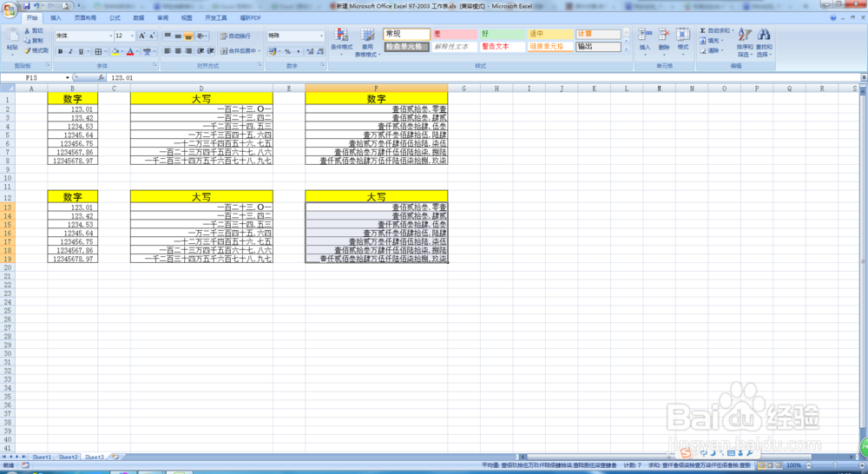Open Conditional Formatting (条件格式)
This screenshot has width=868, height=474.
click(x=341, y=40)
